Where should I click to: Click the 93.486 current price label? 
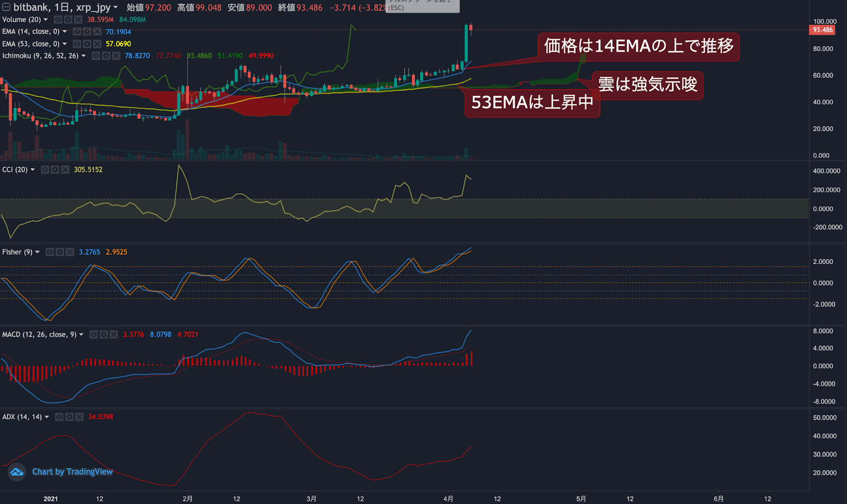pos(822,30)
